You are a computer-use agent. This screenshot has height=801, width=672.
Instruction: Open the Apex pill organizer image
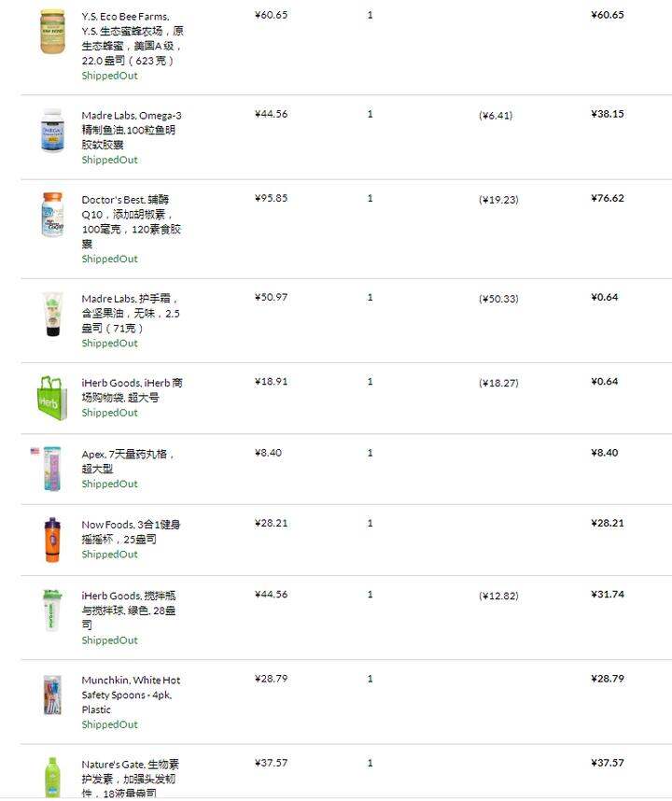[52, 469]
